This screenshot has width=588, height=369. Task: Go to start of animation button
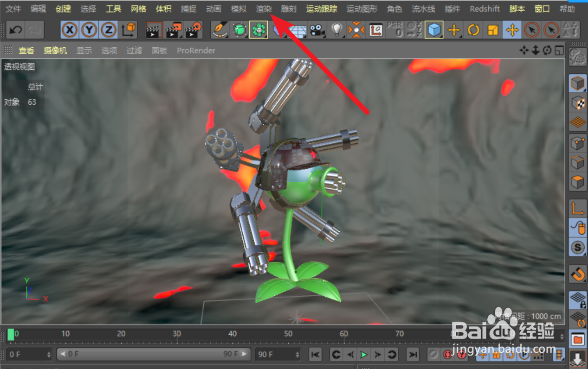point(315,355)
